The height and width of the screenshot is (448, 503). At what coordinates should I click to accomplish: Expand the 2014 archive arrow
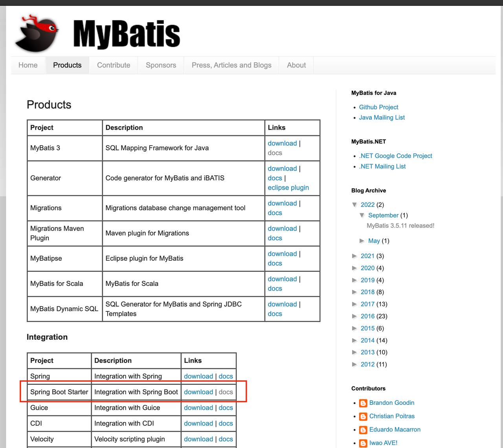pos(355,340)
